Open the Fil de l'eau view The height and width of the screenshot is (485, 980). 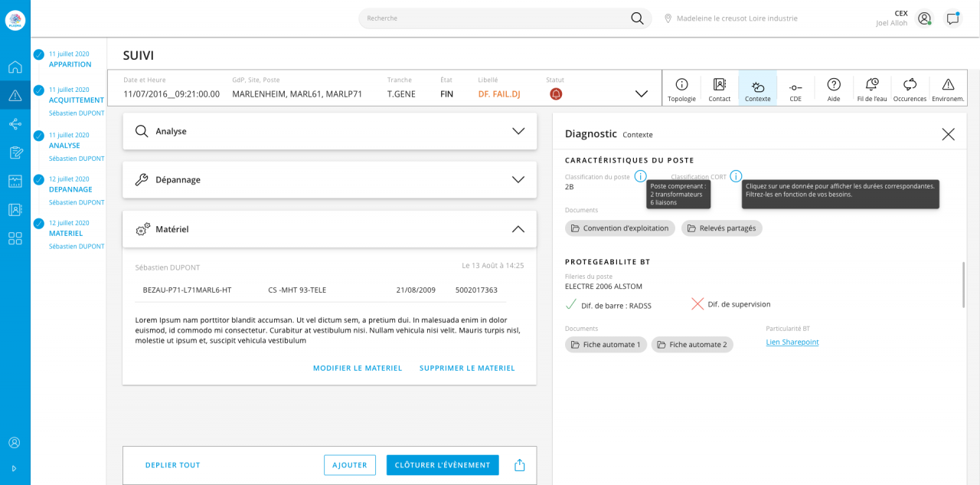[871, 88]
